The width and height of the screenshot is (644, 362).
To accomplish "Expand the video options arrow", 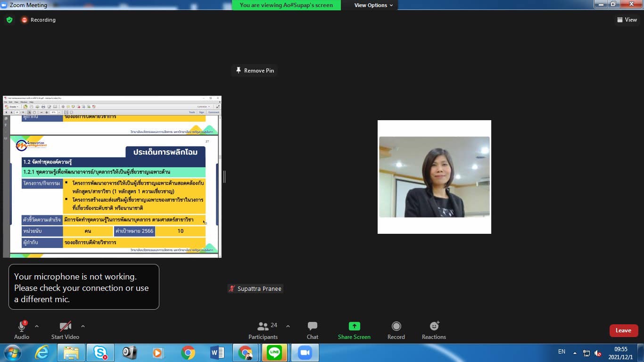I will [83, 326].
